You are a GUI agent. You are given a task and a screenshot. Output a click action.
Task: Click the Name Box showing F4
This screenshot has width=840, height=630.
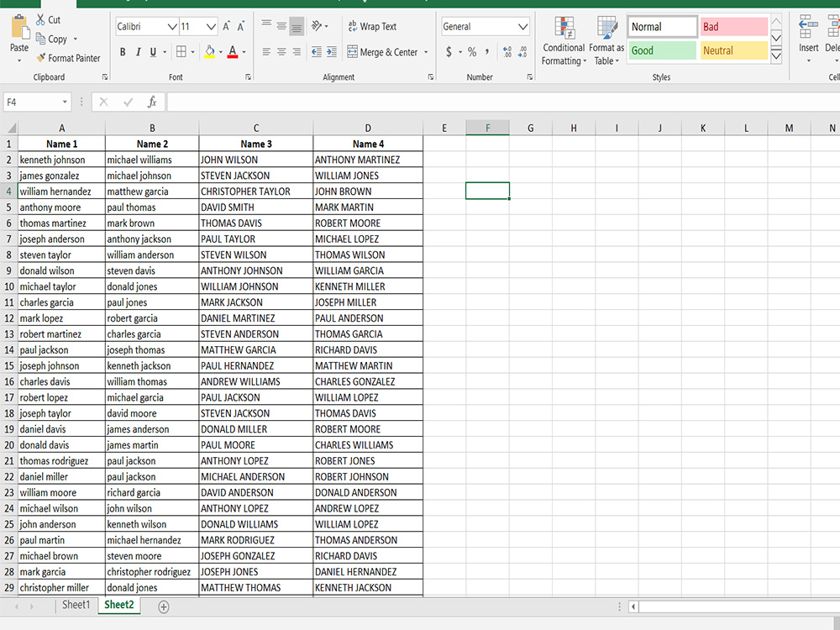[37, 102]
